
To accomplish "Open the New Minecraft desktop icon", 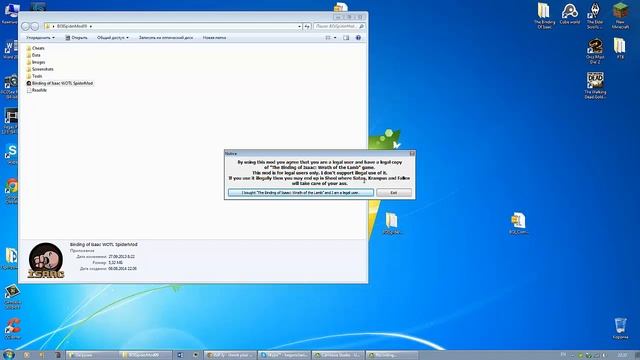I will 620,16.
